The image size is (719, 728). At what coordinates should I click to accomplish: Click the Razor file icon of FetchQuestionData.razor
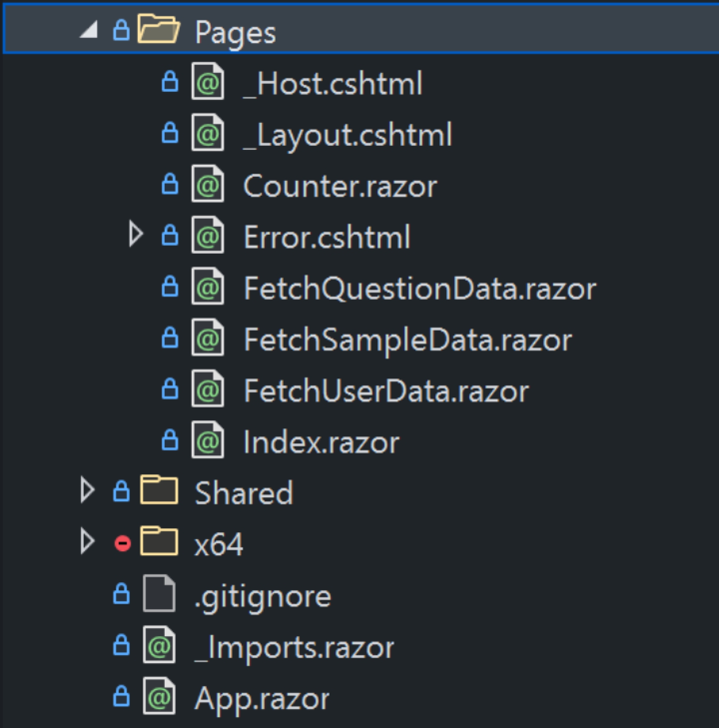pos(208,287)
